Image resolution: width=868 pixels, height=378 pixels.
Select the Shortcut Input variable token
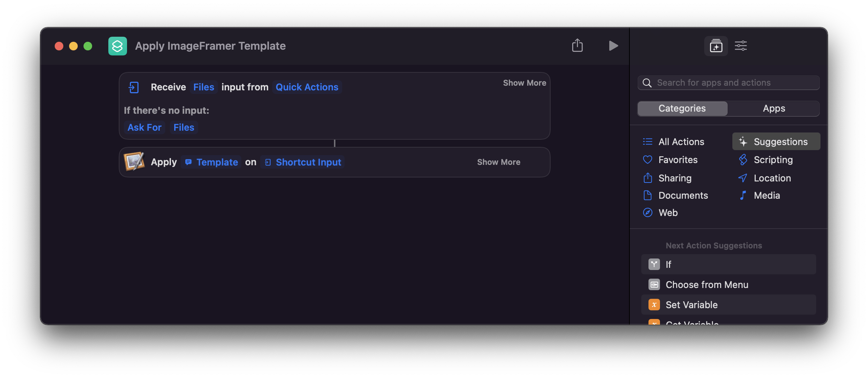tap(302, 162)
